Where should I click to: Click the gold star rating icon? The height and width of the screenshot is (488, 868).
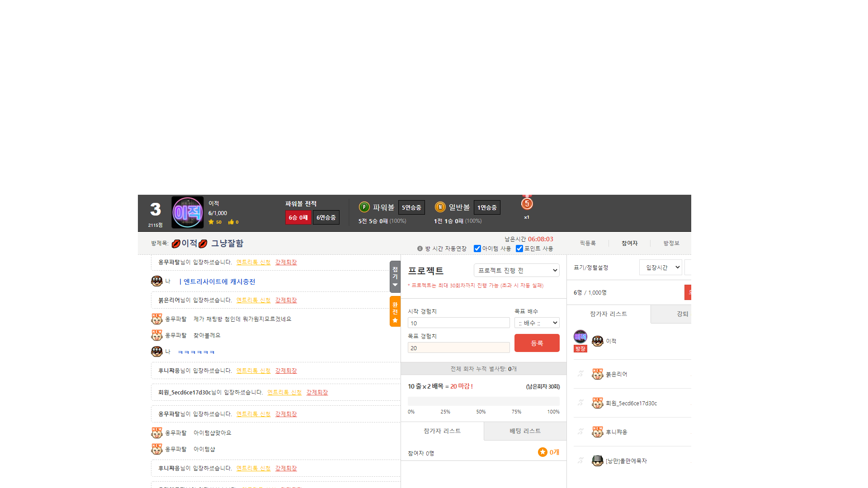click(x=211, y=222)
